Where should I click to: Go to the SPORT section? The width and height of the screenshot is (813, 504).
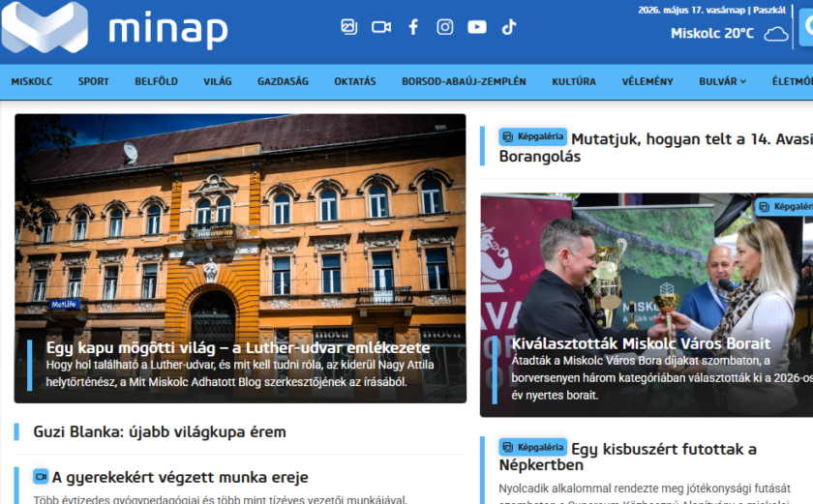(93, 81)
